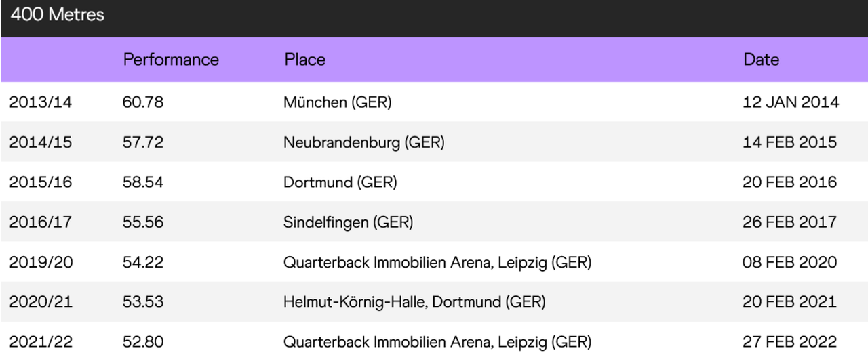Select the 53.53 performance value
The image size is (868, 357).
tap(143, 302)
